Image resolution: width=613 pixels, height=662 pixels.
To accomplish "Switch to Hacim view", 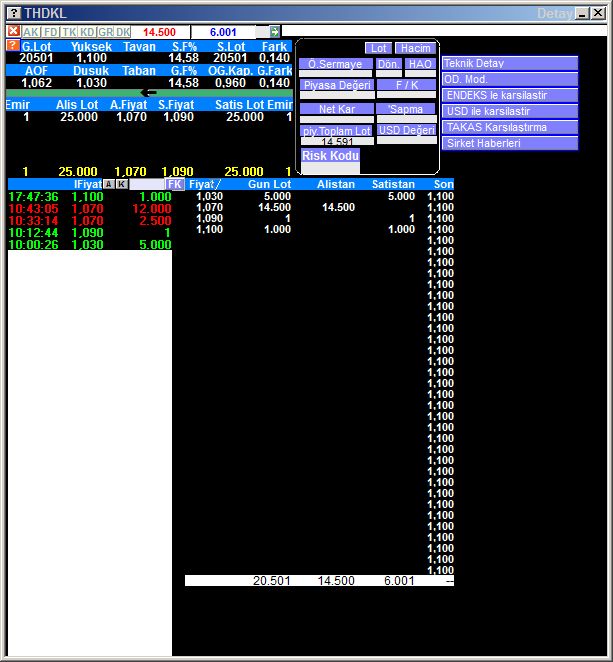I will [413, 48].
